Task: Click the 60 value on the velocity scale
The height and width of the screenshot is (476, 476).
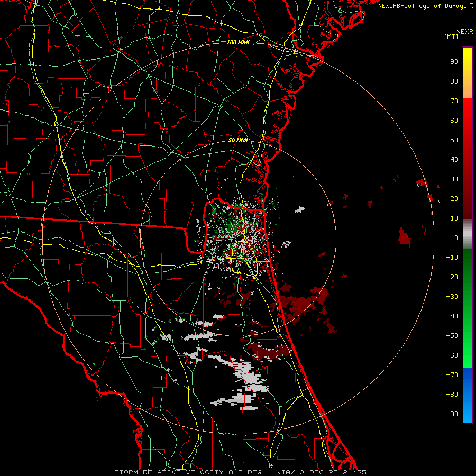Action: pyautogui.click(x=454, y=121)
